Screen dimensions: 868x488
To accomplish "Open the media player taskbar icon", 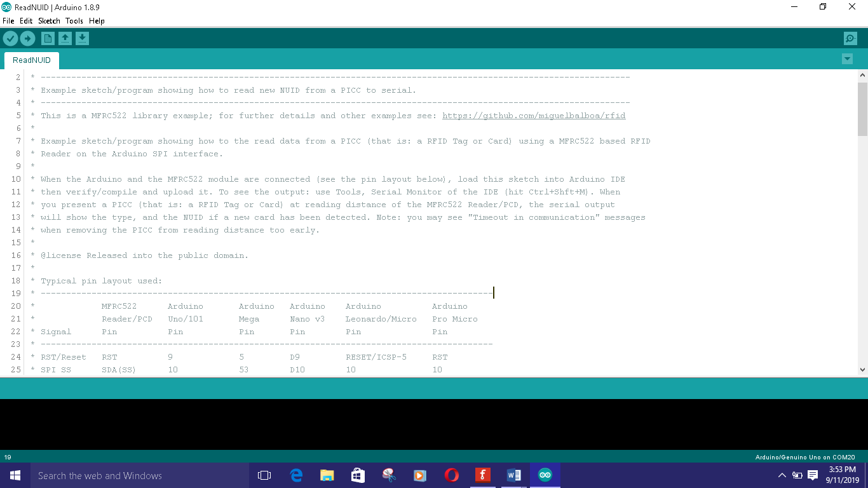I will (x=420, y=475).
